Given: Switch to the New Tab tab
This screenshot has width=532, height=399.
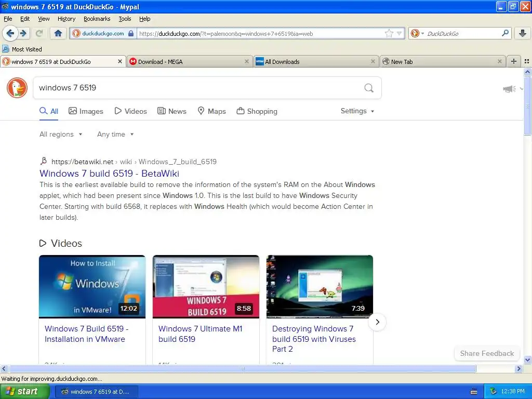Looking at the screenshot, I should (x=443, y=61).
